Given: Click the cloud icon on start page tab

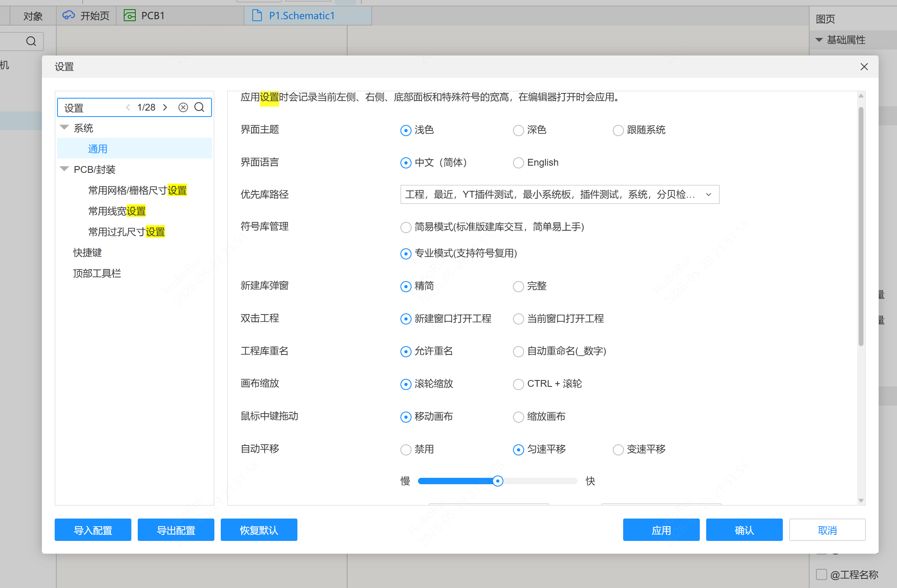Looking at the screenshot, I should tap(69, 16).
